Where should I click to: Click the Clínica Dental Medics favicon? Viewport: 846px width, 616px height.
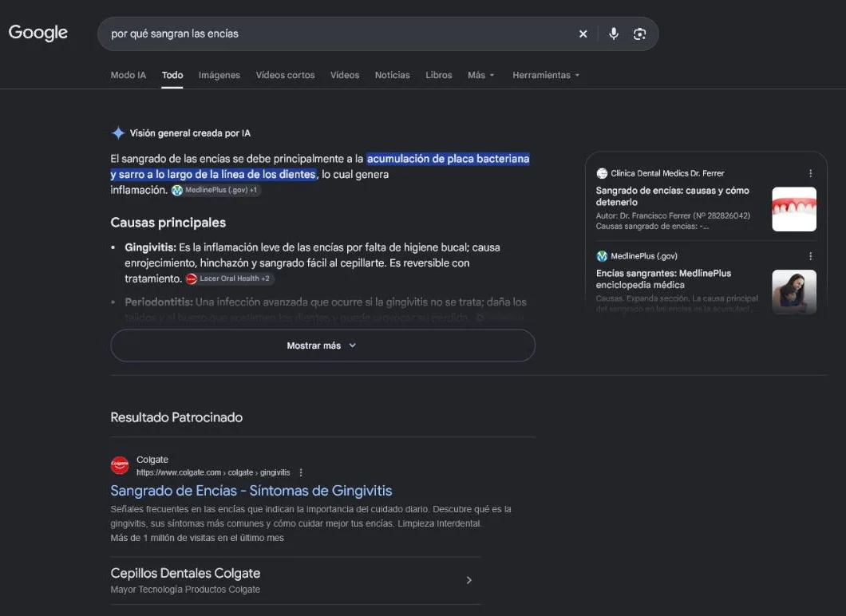point(602,173)
